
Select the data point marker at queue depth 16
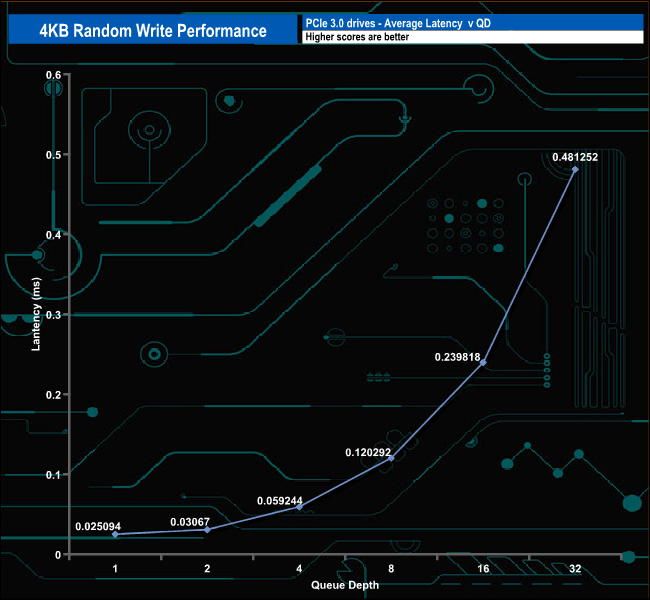point(483,362)
